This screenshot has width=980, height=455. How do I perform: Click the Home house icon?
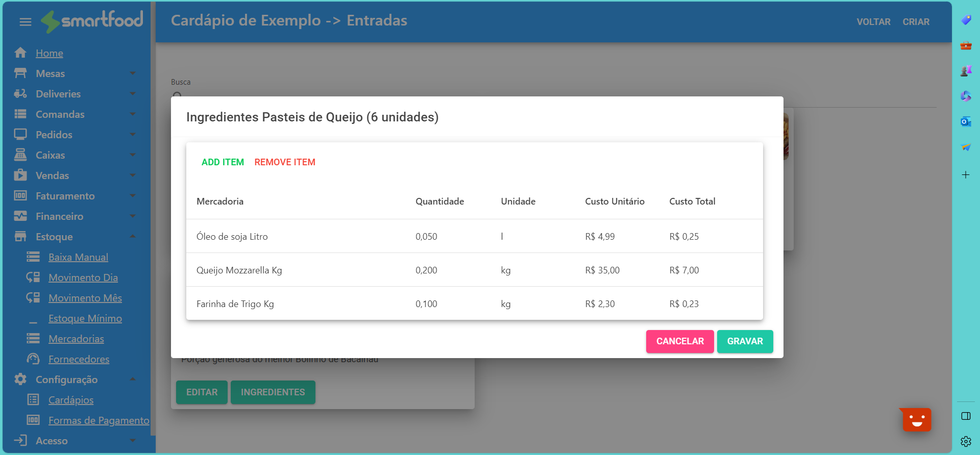(20, 53)
